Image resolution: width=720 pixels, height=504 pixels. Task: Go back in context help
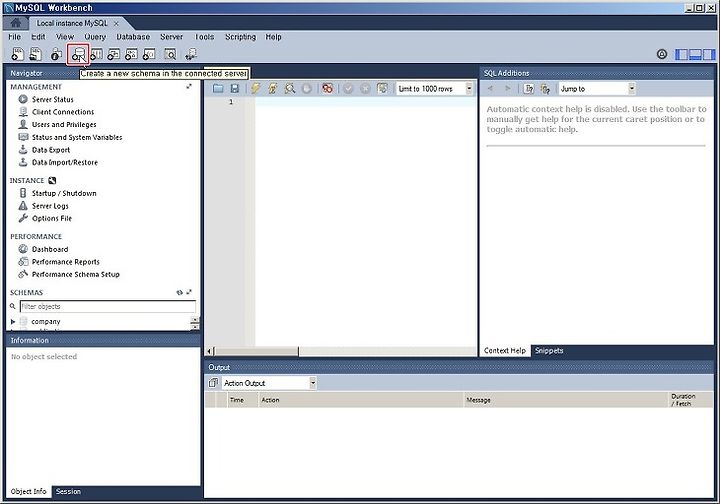click(490, 89)
